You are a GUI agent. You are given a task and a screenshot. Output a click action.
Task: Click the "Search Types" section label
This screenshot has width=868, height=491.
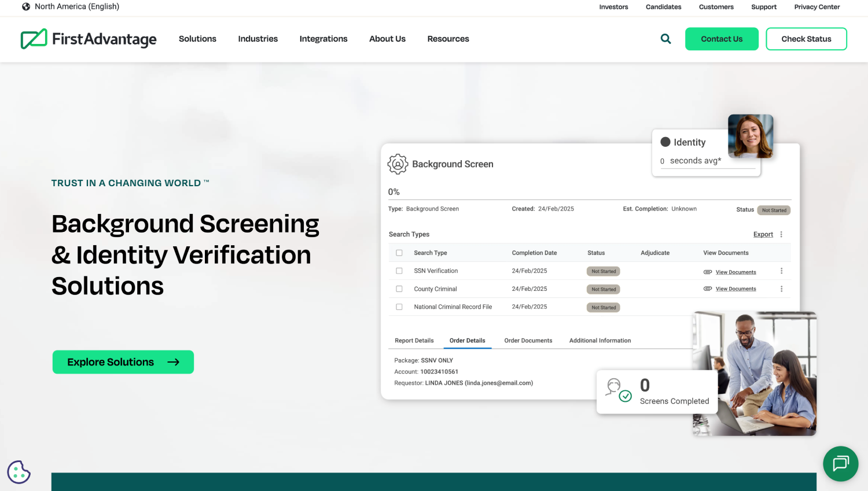coord(409,234)
